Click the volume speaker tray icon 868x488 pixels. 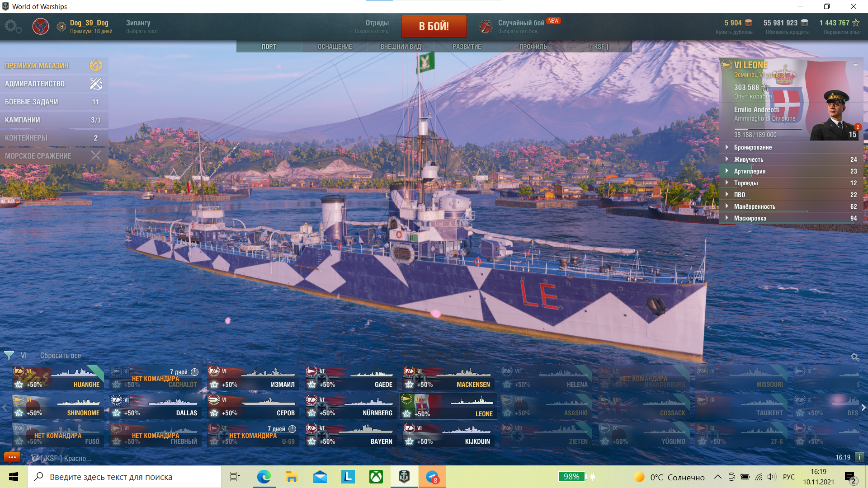772,477
